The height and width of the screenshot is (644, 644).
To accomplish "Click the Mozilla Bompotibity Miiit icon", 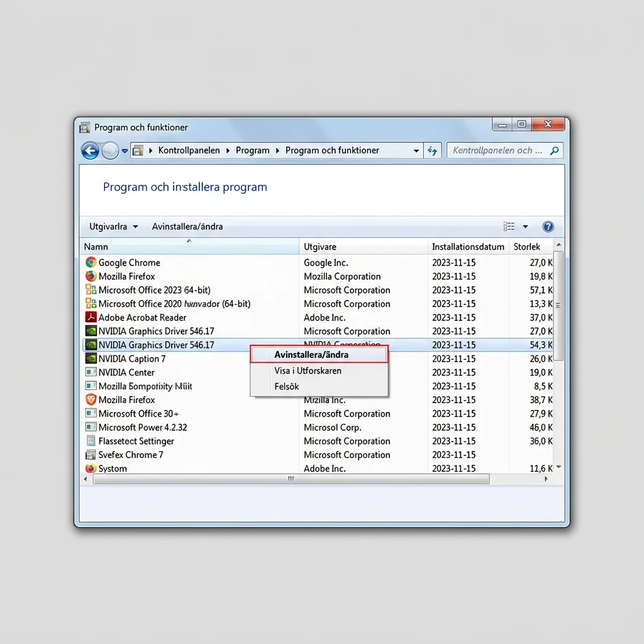I will click(x=91, y=386).
